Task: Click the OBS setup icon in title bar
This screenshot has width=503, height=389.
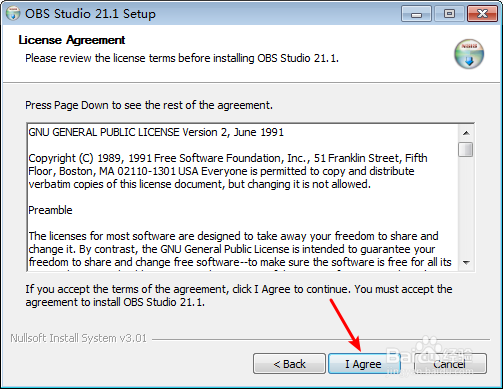Action: [13, 13]
